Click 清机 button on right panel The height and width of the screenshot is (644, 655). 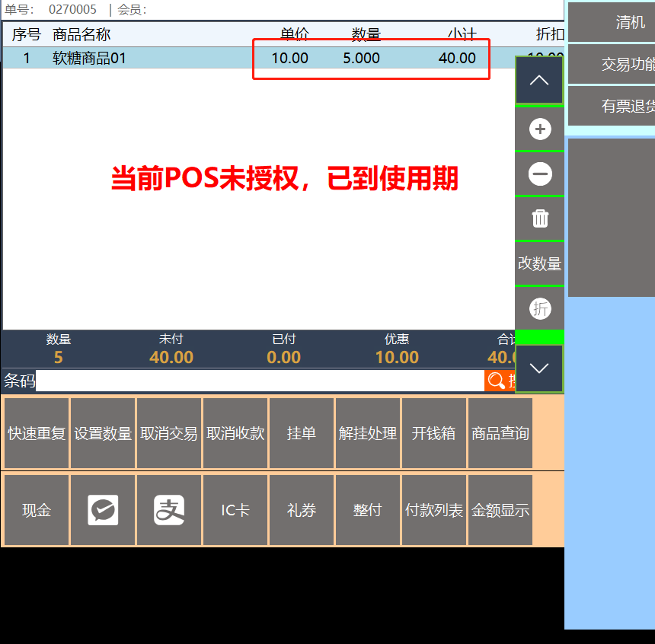(x=612, y=22)
